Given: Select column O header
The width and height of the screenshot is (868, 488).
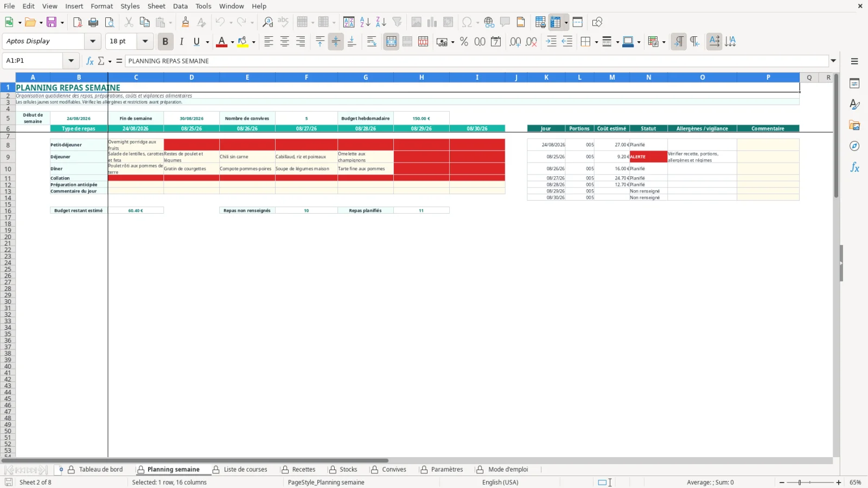Looking at the screenshot, I should point(702,78).
